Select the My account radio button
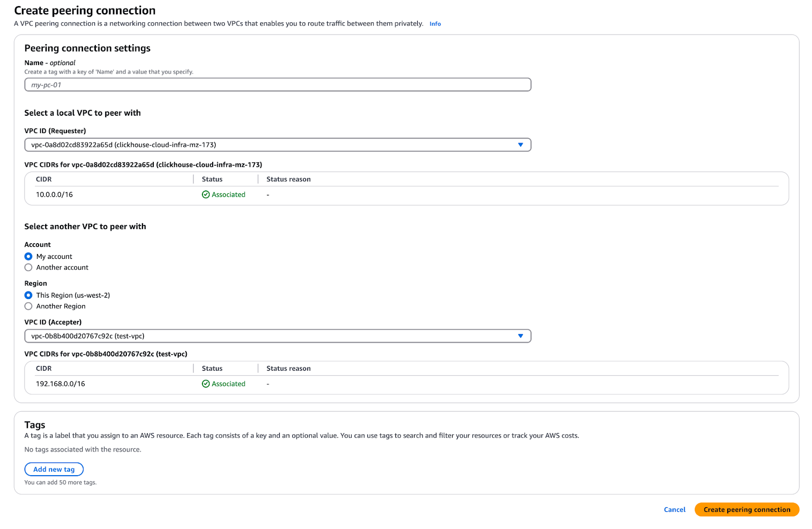The width and height of the screenshot is (812, 529). click(x=28, y=256)
